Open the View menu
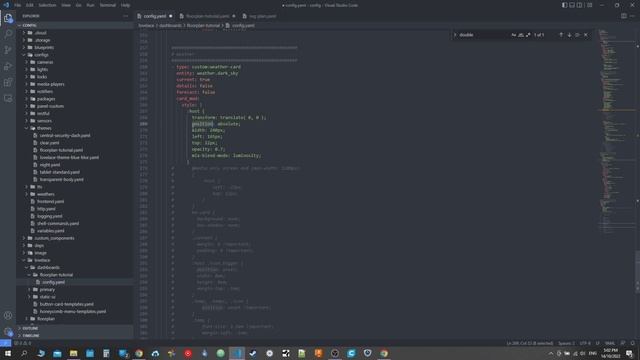Screen dimensions: 640x360 tap(66, 5)
